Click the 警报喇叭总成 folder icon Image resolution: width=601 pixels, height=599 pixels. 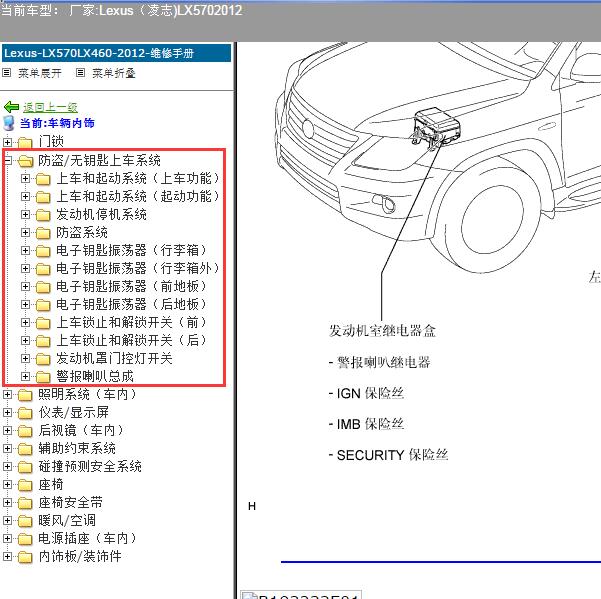coord(43,377)
